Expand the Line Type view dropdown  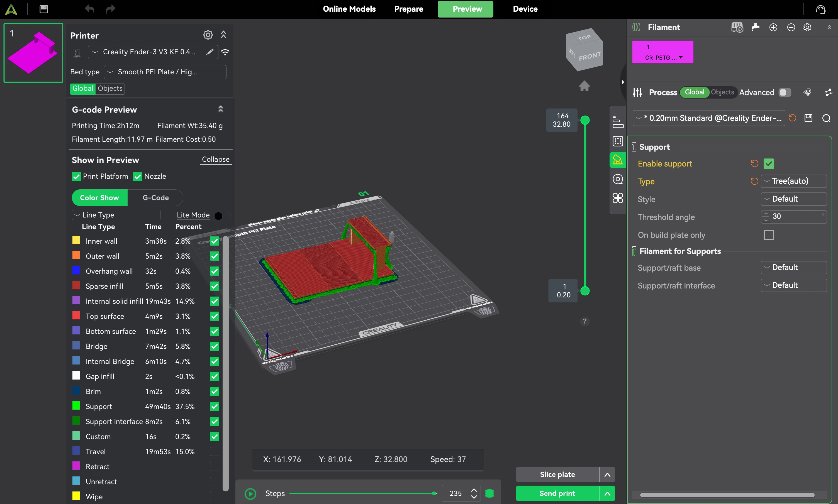click(116, 215)
